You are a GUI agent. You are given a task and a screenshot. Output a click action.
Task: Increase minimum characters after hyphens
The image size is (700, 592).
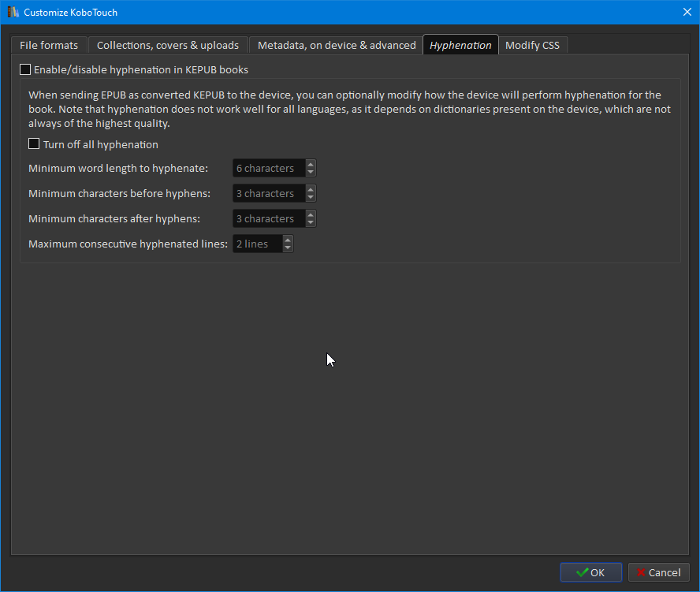(311, 214)
